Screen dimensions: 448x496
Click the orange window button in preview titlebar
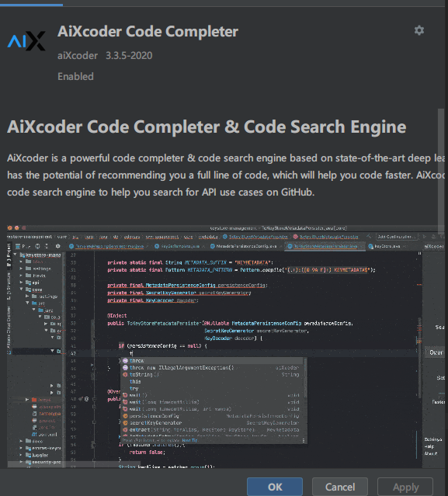point(17,227)
